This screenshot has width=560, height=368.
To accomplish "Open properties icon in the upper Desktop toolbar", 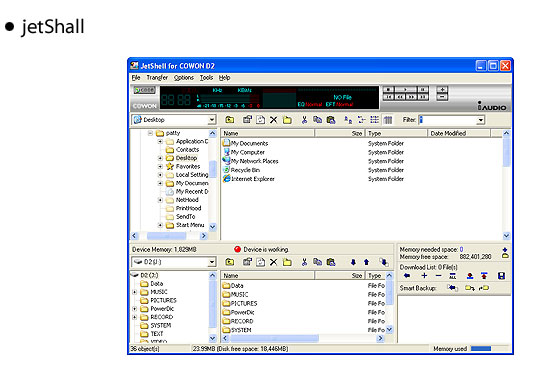I will [247, 120].
